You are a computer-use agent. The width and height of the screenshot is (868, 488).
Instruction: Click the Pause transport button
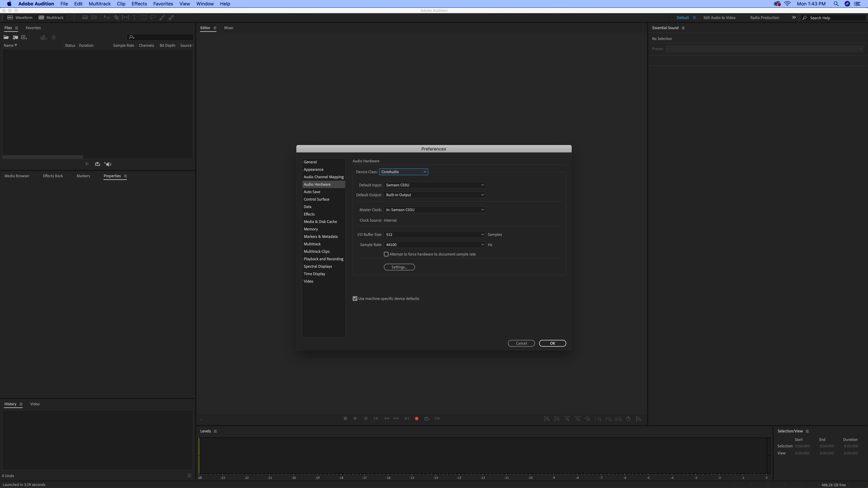(x=366, y=418)
